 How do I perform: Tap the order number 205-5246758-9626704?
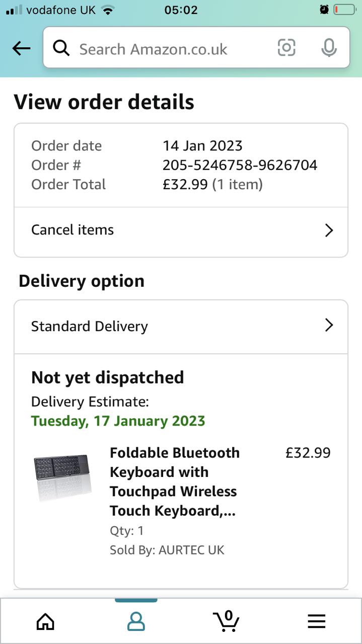tap(240, 165)
